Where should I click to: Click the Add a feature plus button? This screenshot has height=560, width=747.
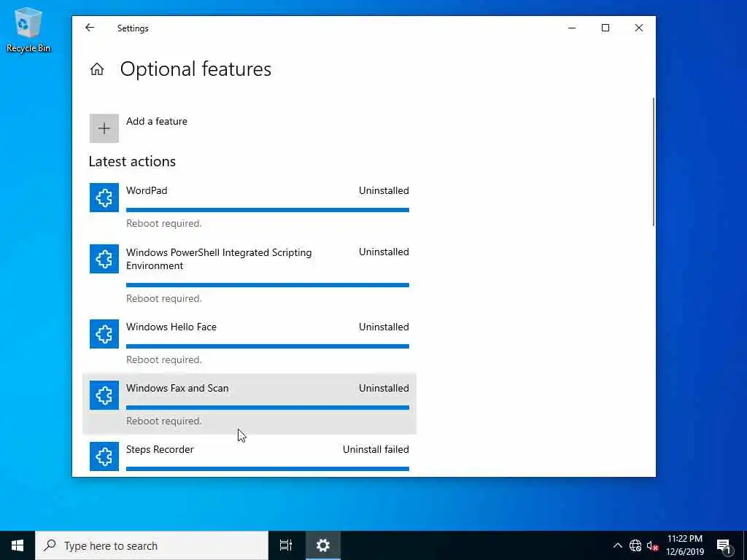104,128
